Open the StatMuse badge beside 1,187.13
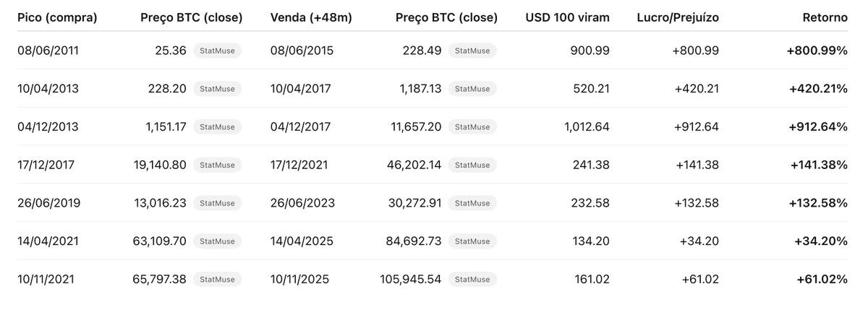868x310 pixels. point(472,89)
